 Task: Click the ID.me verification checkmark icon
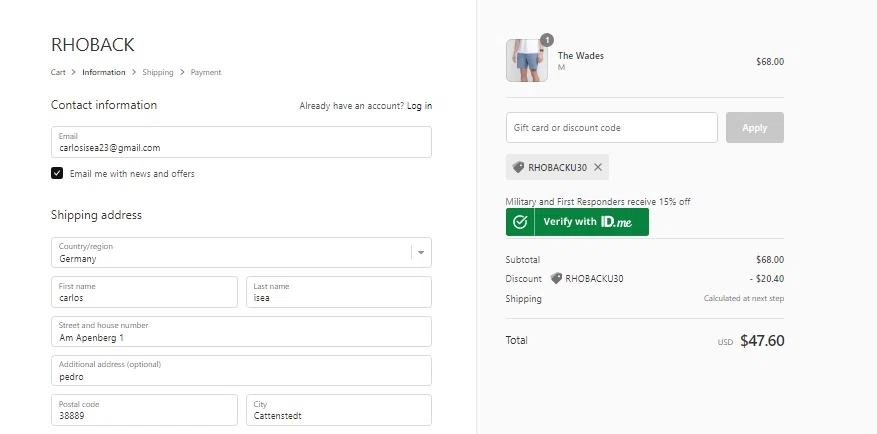pos(519,222)
